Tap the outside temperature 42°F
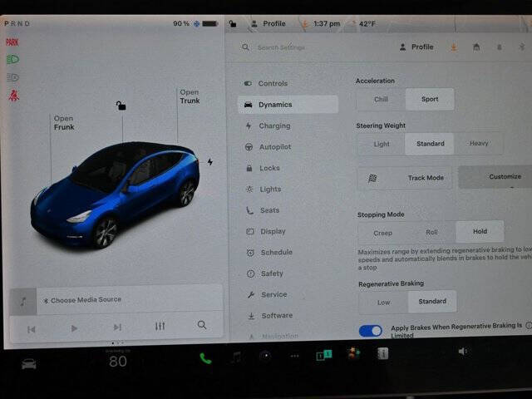 367,24
